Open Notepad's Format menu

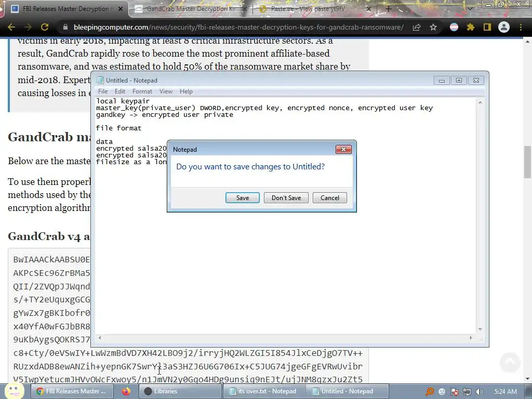(x=142, y=91)
